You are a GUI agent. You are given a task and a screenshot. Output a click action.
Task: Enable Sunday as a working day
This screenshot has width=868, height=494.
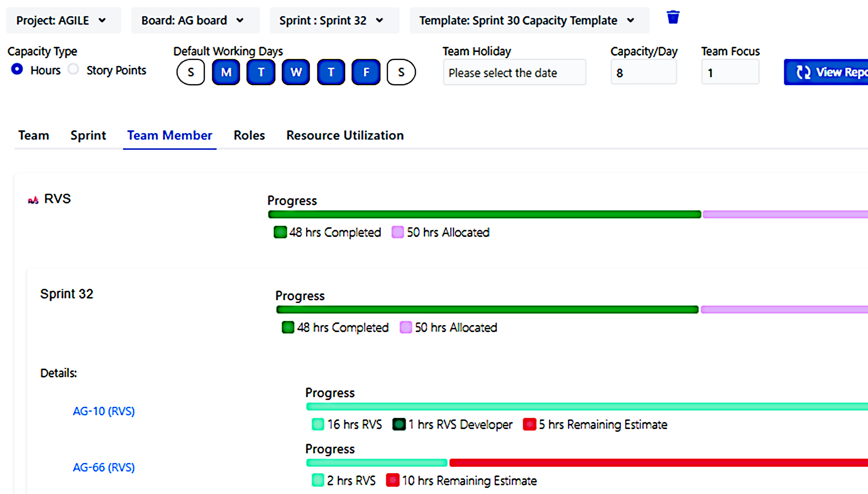tap(191, 72)
